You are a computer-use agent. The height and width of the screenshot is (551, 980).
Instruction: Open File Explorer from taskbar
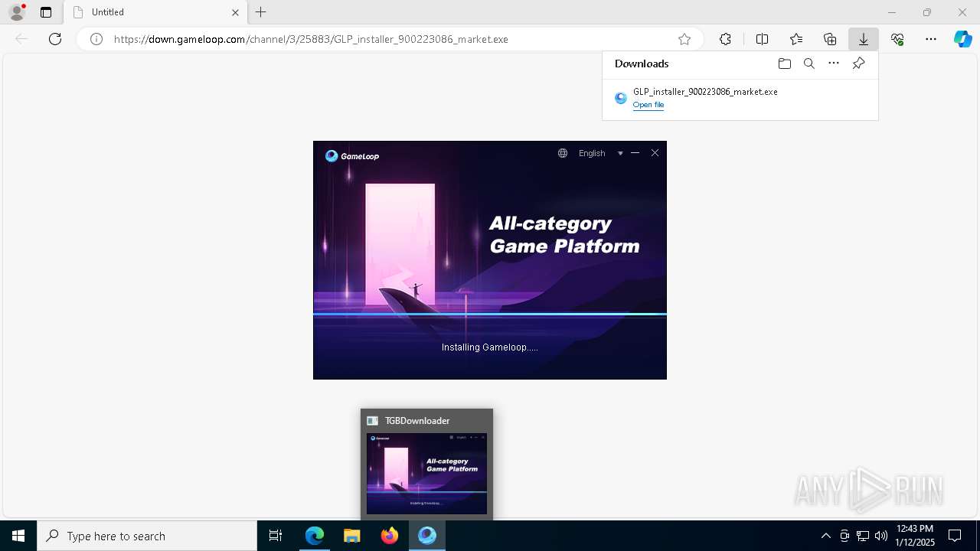pos(352,536)
